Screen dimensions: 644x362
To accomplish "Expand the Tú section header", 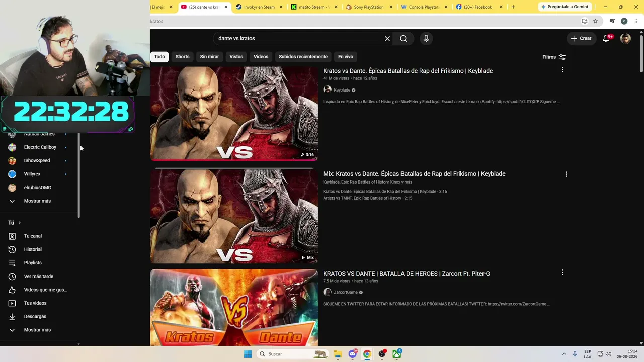I will tap(14, 223).
